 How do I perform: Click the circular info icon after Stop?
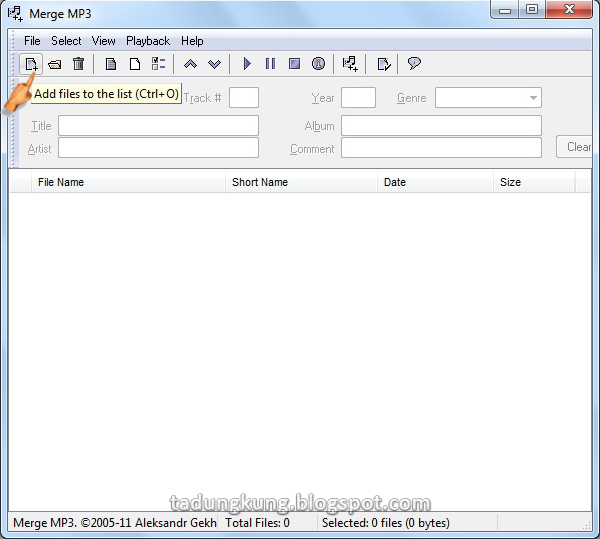(x=318, y=64)
